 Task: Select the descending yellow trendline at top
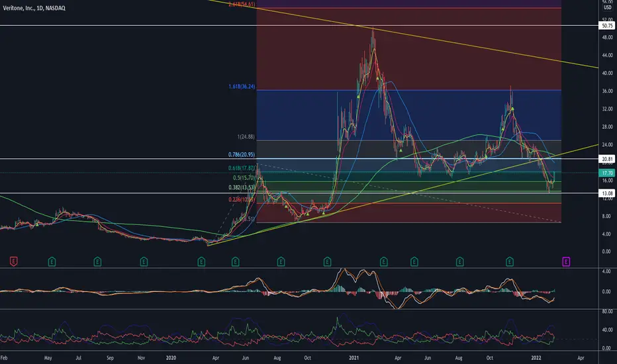(403, 34)
